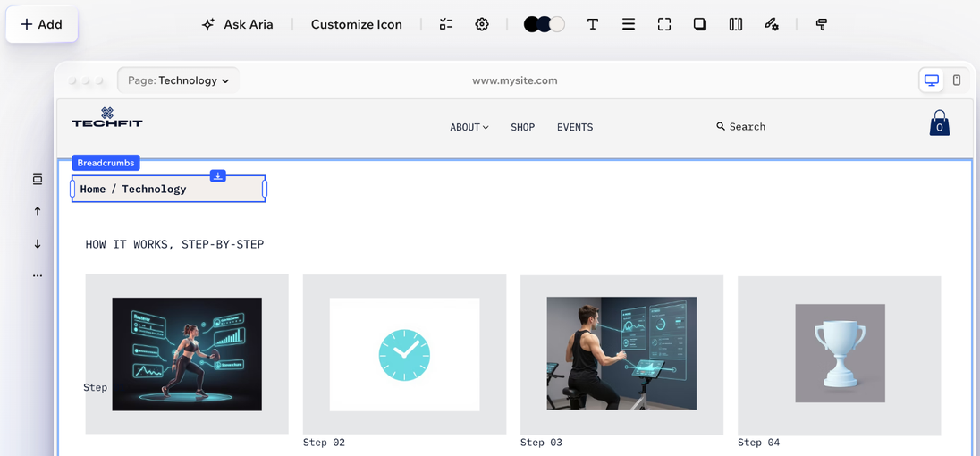980x456 pixels.
Task: Move section down with arrow icon
Action: [38, 243]
